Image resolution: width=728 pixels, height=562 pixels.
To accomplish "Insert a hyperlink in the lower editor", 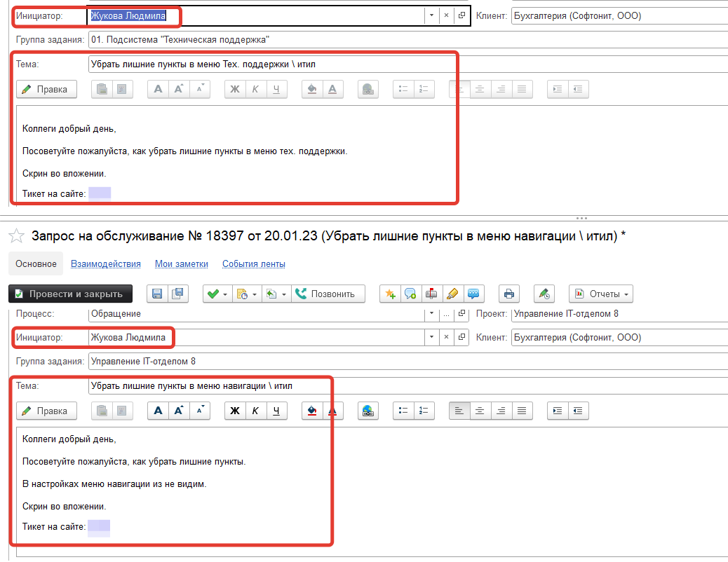I will tap(368, 411).
